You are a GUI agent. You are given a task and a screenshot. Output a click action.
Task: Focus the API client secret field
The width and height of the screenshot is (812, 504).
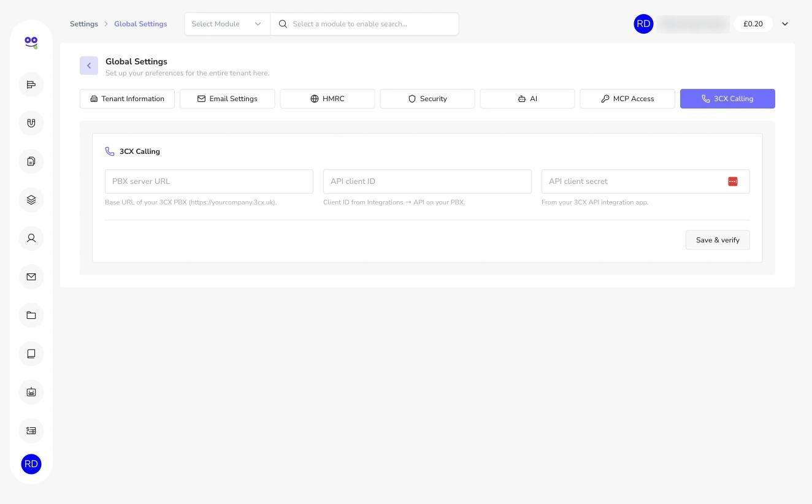[646, 181]
